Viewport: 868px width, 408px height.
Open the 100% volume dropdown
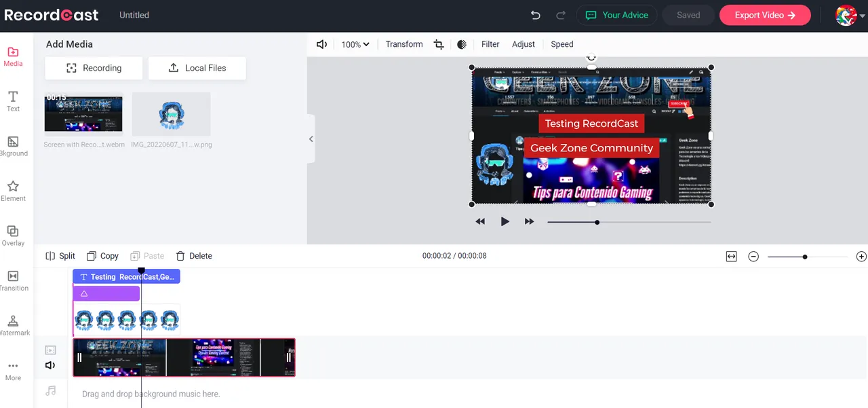(x=355, y=44)
